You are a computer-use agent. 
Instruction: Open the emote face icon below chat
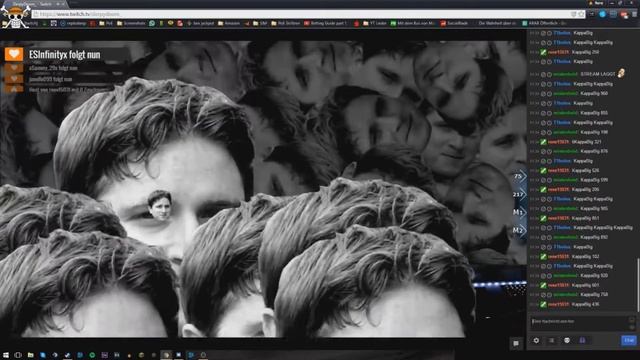(567, 340)
